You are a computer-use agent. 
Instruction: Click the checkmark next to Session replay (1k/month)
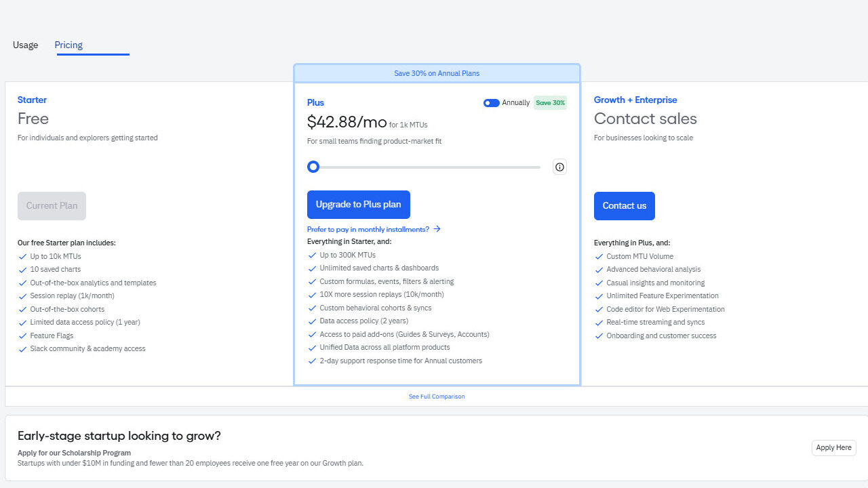pyautogui.click(x=23, y=296)
